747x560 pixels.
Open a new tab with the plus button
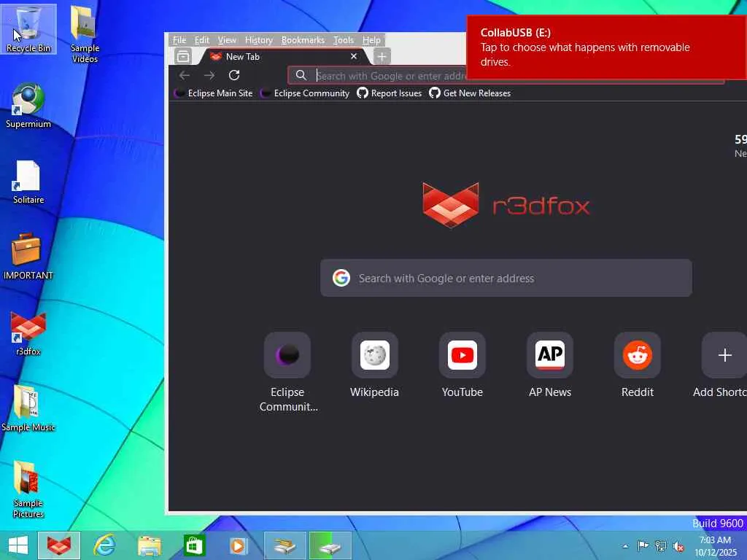382,56
